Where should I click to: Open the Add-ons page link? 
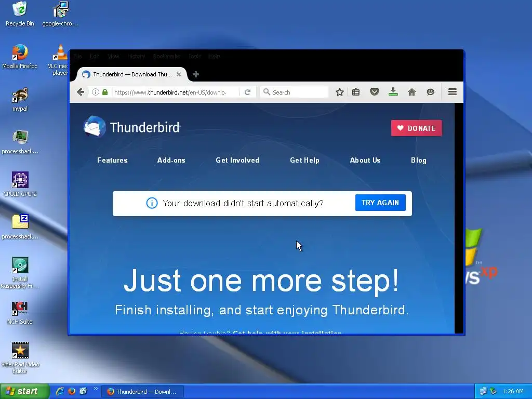coord(171,160)
